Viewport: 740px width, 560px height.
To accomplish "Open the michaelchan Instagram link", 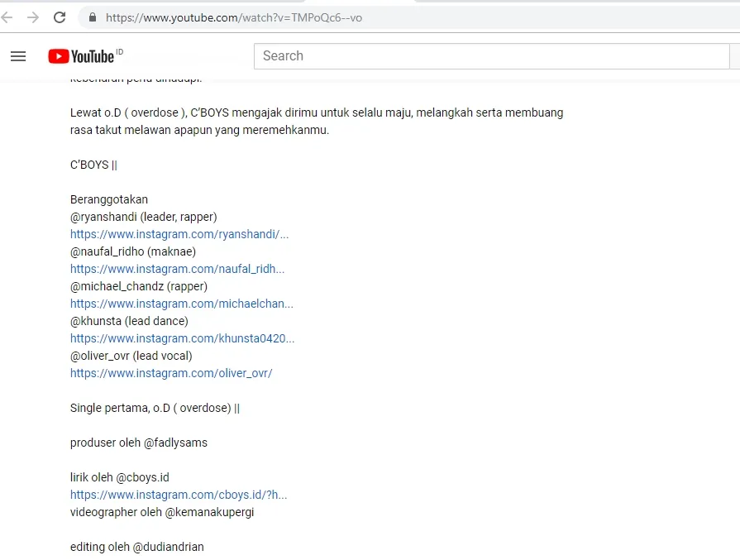I will click(x=182, y=304).
